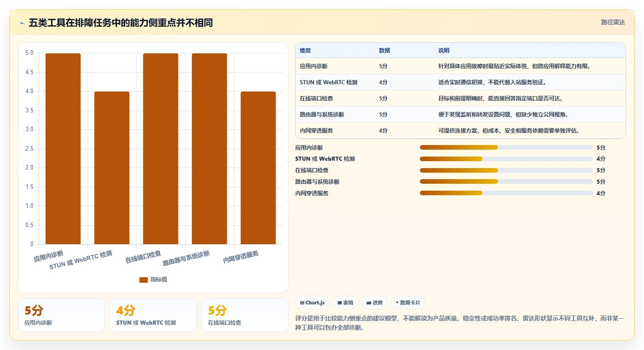Click the 路由器与系统诊断 progress bar
The width and height of the screenshot is (644, 350).
point(506,182)
